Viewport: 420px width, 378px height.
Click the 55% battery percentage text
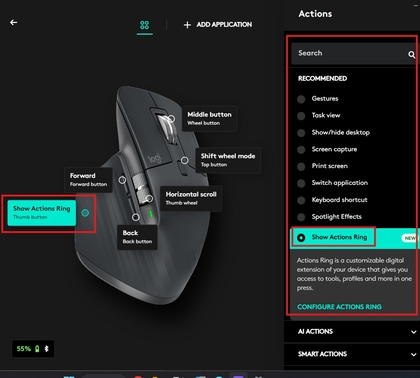(24, 349)
